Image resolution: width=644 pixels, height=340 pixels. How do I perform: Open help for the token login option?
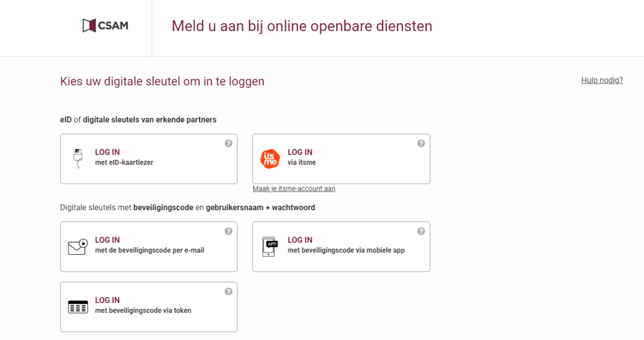(x=228, y=291)
